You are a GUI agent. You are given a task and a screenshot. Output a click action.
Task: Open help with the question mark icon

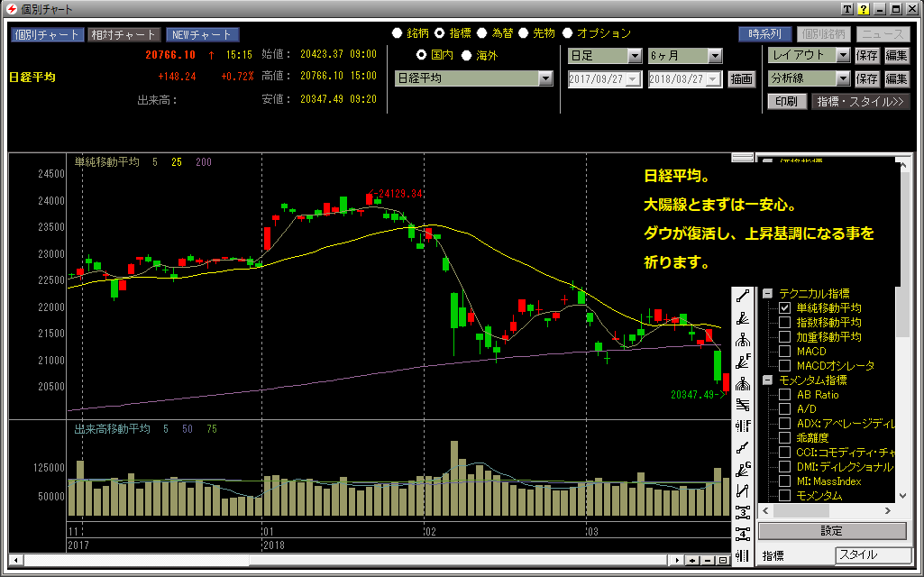tap(864, 9)
